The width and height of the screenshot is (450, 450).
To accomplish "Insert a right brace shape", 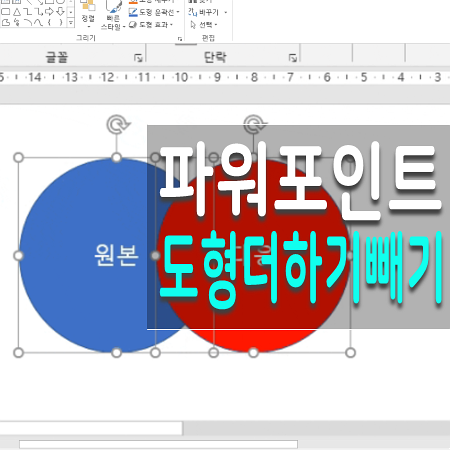I will (x=61, y=22).
